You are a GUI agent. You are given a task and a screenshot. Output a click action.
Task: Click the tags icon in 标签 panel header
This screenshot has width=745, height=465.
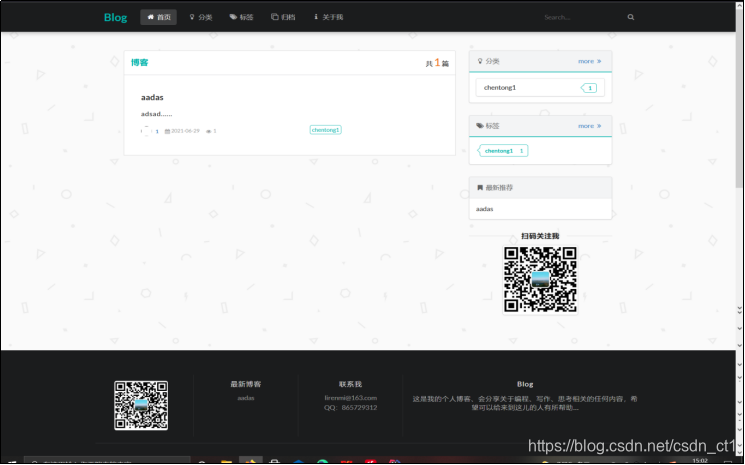(480, 126)
